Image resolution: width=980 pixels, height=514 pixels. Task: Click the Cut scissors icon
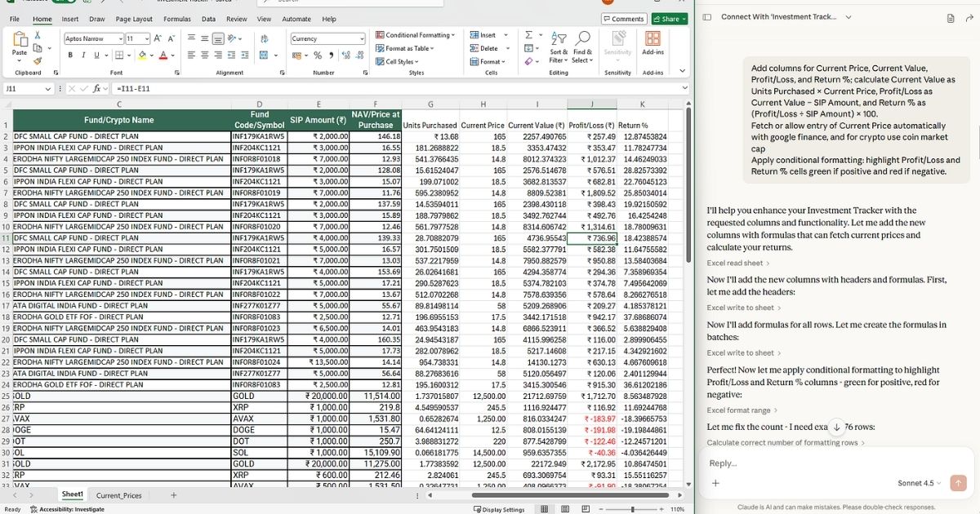[x=38, y=35]
